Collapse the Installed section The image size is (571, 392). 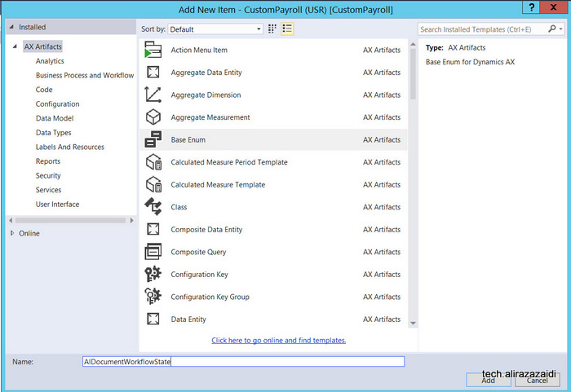[x=11, y=27]
